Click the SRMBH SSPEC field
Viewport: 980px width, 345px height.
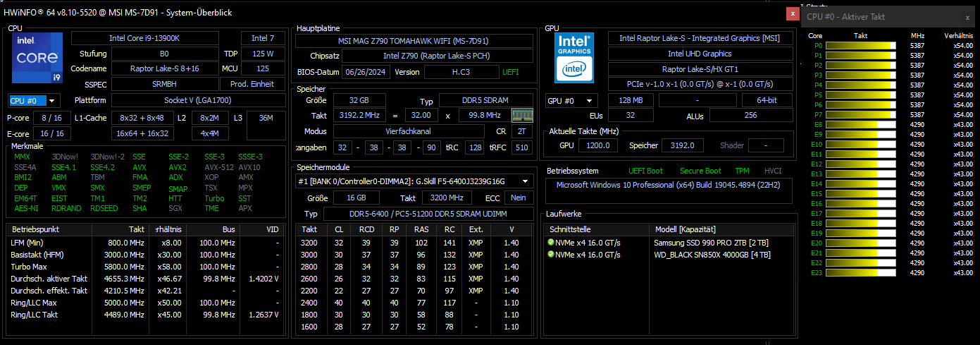pos(163,85)
